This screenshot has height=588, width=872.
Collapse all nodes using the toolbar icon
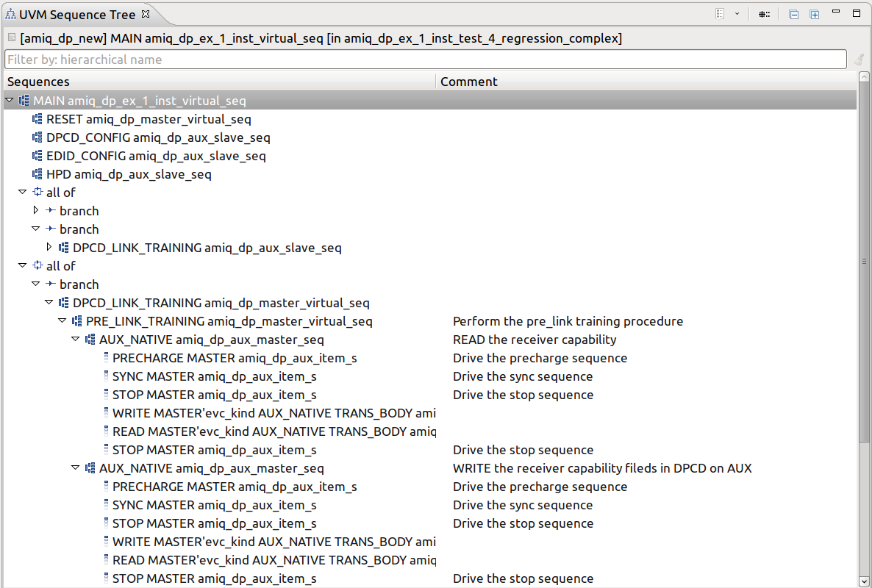pos(794,14)
